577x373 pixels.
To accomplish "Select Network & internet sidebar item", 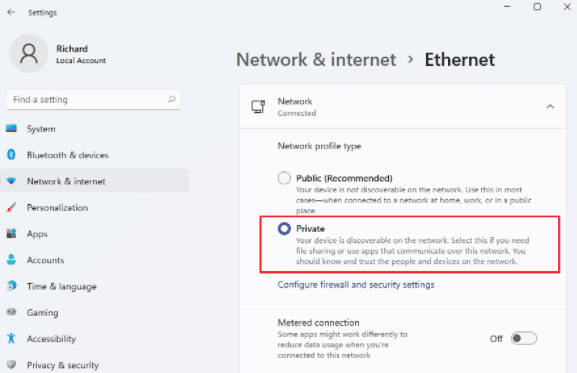I will tap(95, 181).
